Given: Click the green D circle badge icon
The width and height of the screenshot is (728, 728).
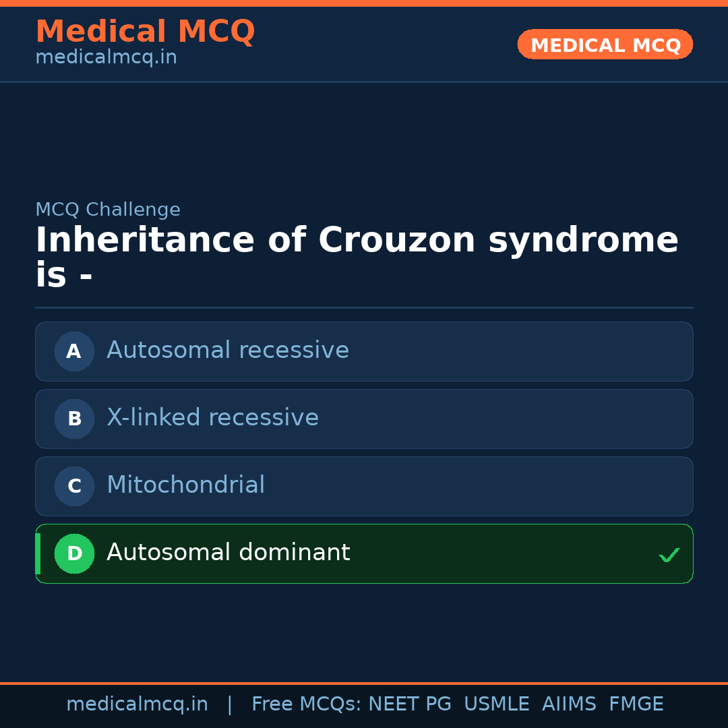Looking at the screenshot, I should tap(74, 553).
